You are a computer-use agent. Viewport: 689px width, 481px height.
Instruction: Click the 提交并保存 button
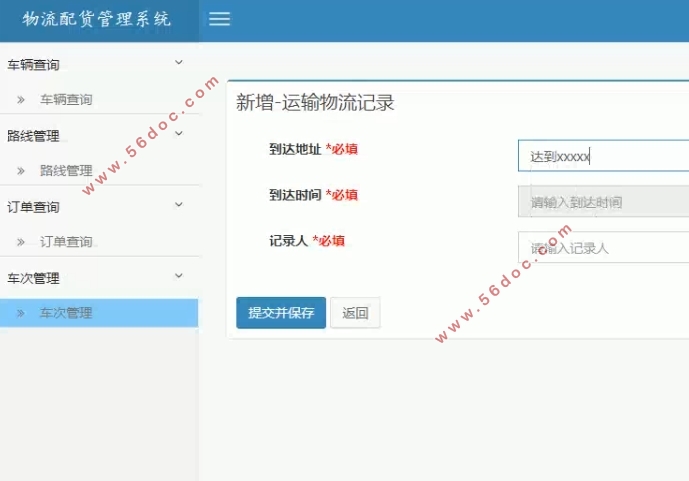click(281, 313)
